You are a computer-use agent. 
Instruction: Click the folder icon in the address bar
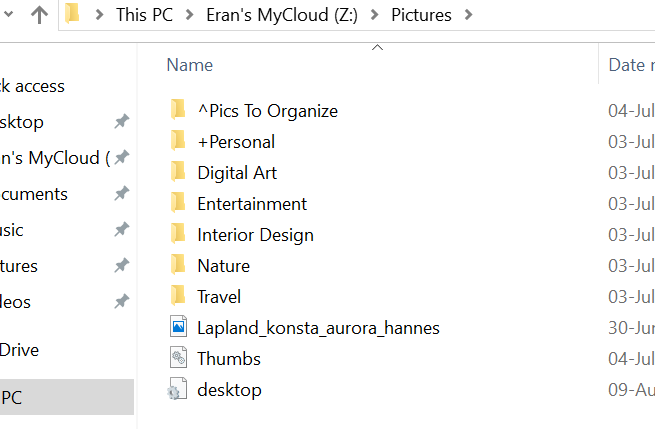pos(72,13)
